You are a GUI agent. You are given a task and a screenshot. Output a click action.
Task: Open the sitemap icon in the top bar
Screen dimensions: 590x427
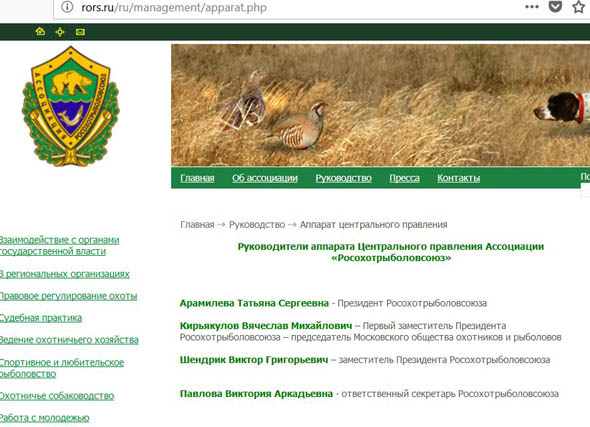(60, 32)
